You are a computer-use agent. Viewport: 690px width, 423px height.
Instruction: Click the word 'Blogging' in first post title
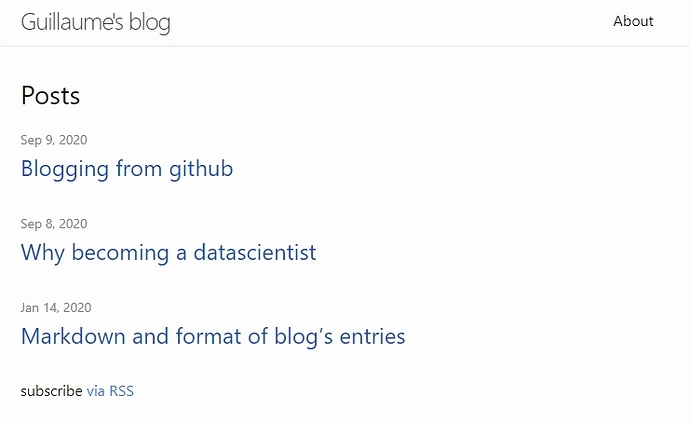point(64,168)
